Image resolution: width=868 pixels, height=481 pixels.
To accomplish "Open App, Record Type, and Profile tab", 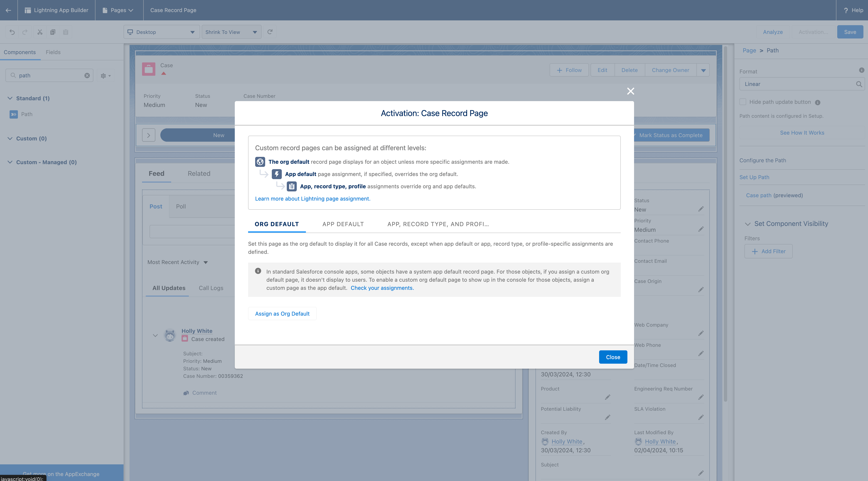I will click(438, 224).
